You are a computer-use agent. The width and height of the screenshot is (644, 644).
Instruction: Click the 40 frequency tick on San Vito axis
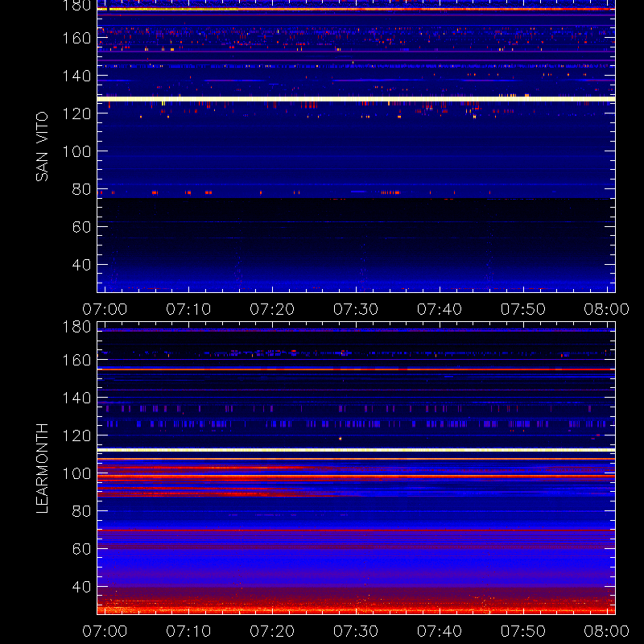click(81, 265)
